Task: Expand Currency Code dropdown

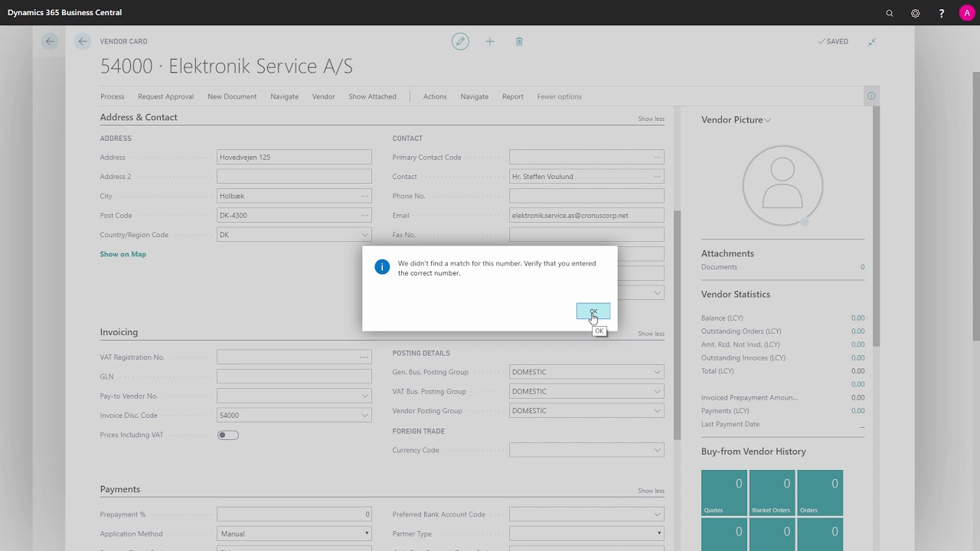Action: point(657,450)
